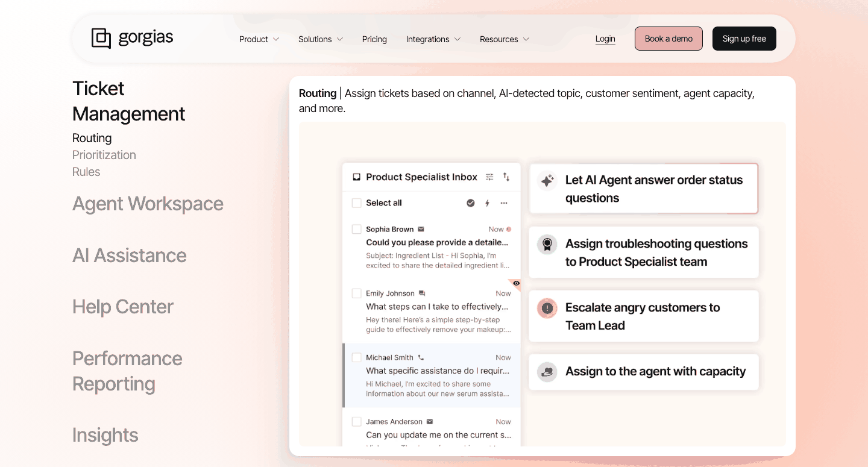Click the checkmark circle icon beside Select all
The image size is (868, 467).
471,203
